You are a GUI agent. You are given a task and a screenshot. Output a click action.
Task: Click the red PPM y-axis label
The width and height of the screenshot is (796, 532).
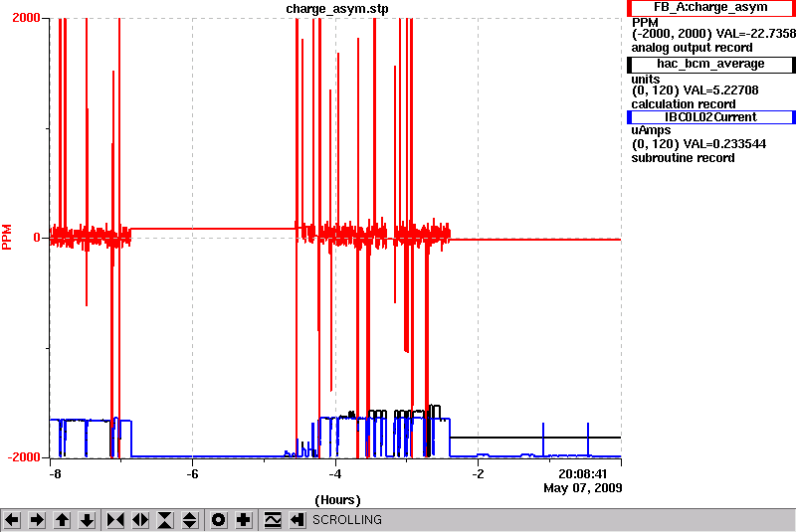[x=7, y=238]
